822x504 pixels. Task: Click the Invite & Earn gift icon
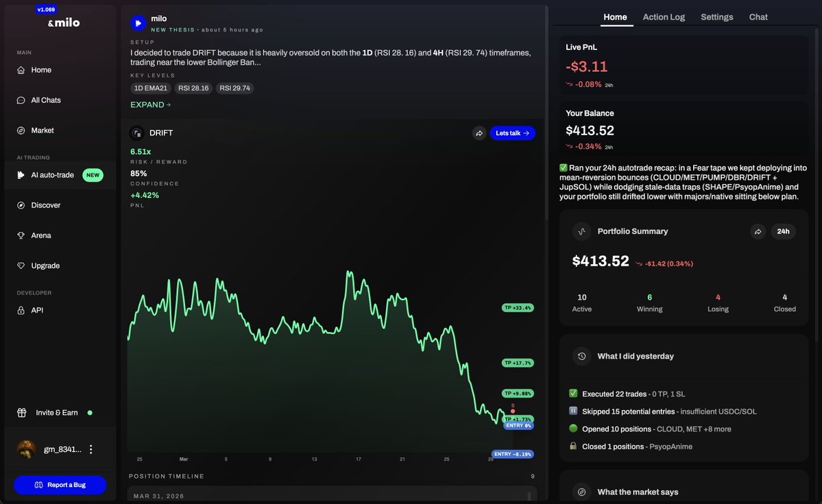(x=21, y=413)
